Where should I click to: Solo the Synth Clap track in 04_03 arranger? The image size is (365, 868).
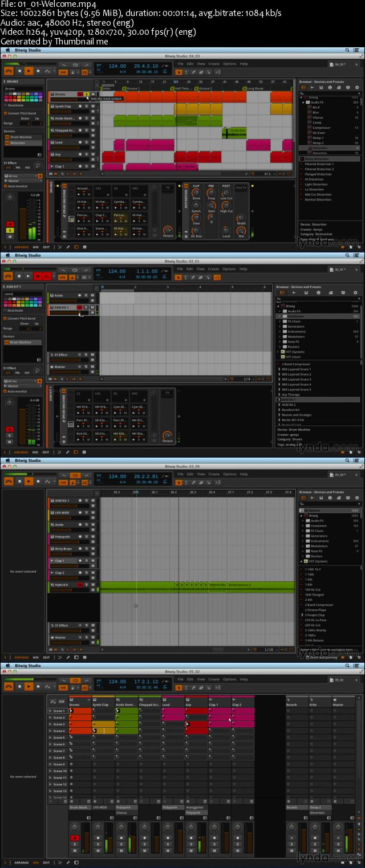click(x=86, y=106)
